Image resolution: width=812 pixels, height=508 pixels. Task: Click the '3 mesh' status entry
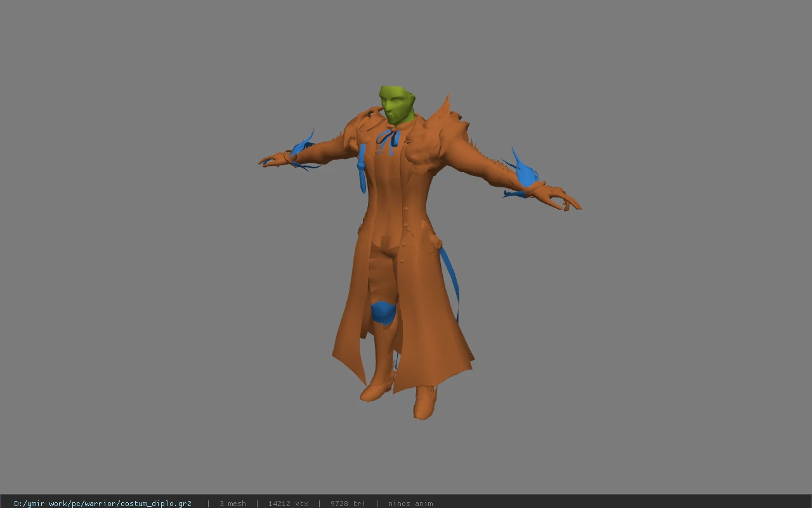coord(233,504)
